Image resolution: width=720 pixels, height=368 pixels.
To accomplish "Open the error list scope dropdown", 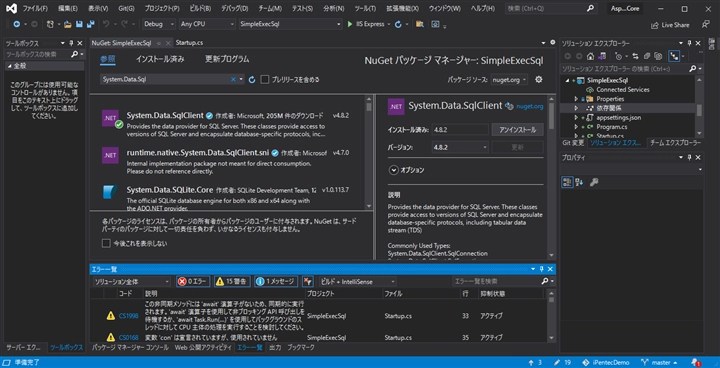I will coord(131,281).
